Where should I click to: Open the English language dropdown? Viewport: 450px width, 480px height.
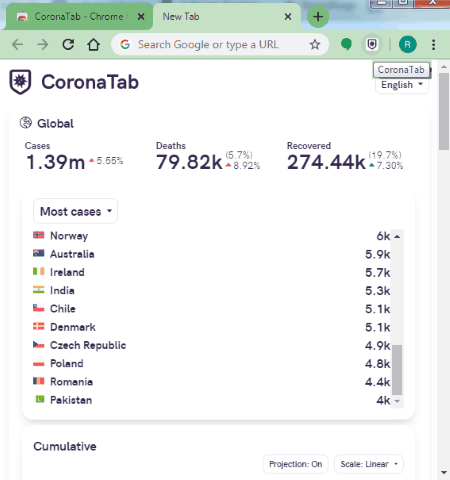[402, 85]
